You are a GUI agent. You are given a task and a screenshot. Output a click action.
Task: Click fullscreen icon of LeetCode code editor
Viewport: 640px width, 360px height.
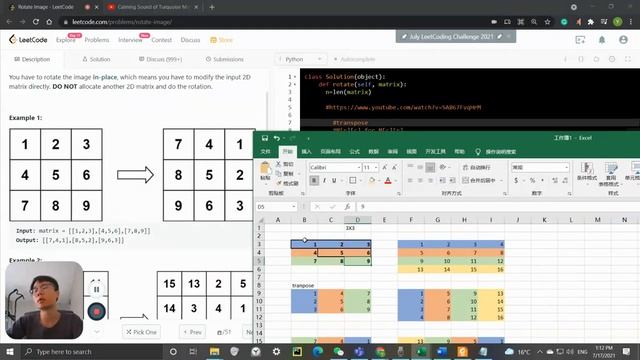pyautogui.click(x=628, y=59)
